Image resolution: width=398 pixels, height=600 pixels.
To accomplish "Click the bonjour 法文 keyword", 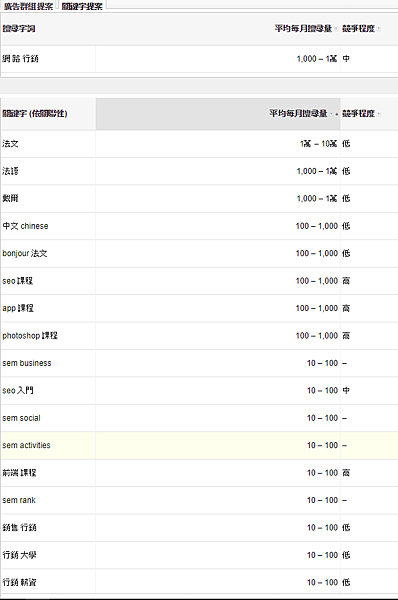I will point(25,253).
